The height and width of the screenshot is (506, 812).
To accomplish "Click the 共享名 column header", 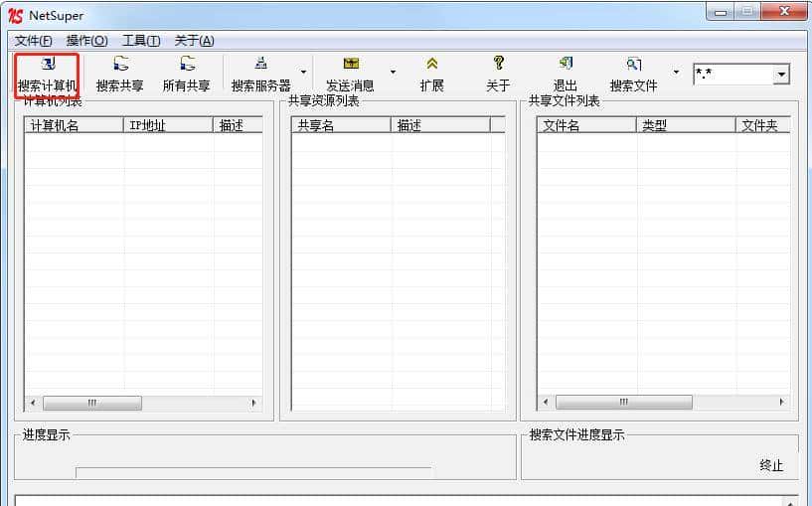I will 341,125.
